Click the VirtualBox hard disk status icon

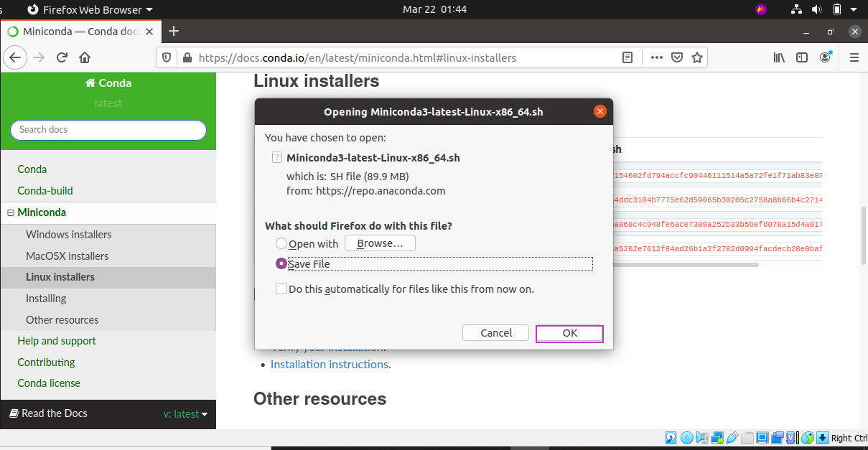click(x=671, y=438)
